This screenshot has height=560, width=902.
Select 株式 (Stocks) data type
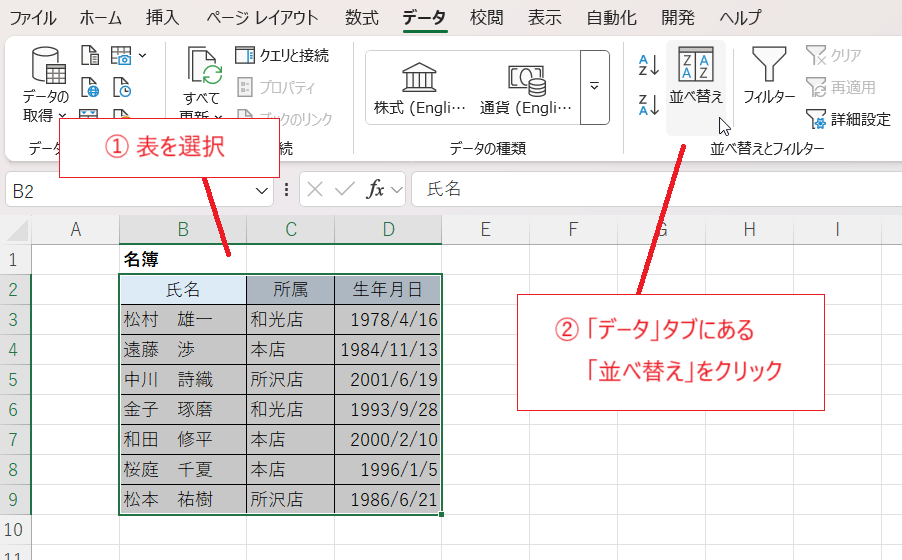(x=419, y=87)
